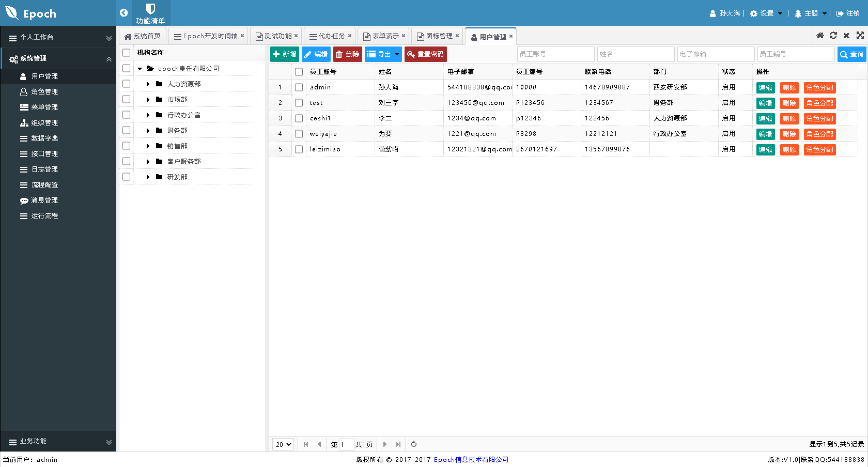Screen dimensions: 868x467
Task: Click the 员工账号 search field
Action: pos(555,54)
